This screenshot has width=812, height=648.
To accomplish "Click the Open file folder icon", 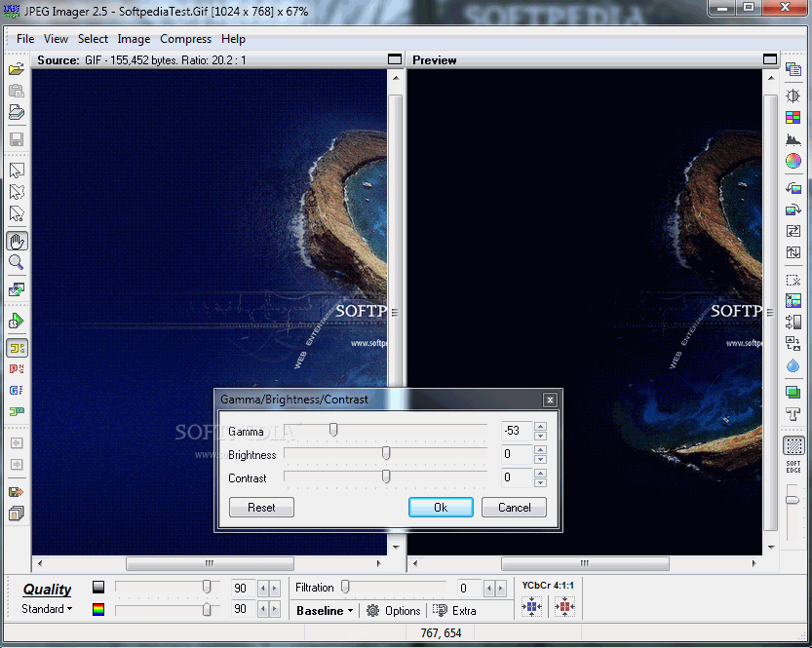I will coord(17,69).
